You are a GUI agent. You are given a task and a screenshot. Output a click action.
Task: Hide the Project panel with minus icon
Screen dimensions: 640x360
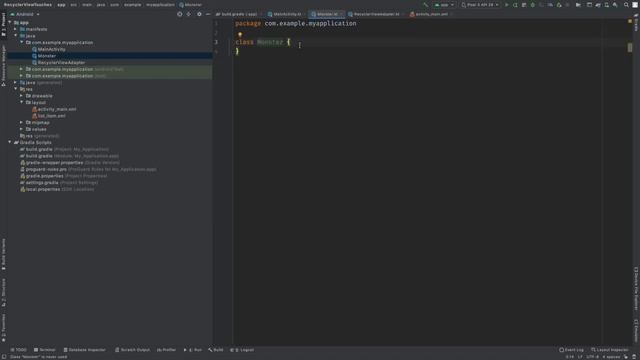coord(208,14)
